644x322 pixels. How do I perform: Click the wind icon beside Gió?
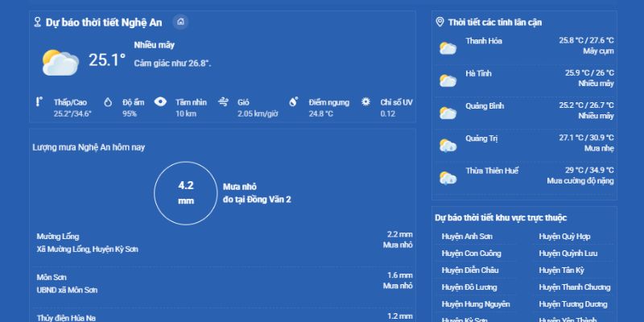(x=223, y=102)
